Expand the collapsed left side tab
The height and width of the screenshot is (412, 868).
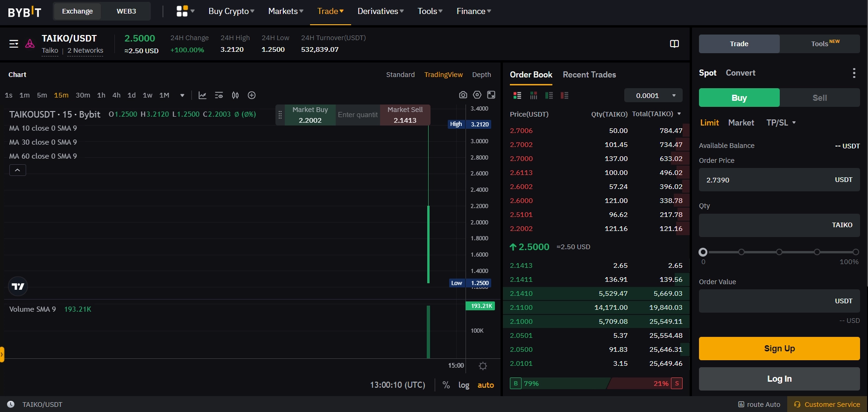(2, 355)
